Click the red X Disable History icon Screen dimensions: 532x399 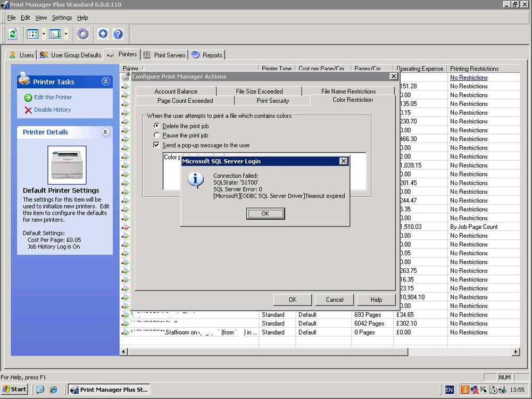(x=28, y=110)
